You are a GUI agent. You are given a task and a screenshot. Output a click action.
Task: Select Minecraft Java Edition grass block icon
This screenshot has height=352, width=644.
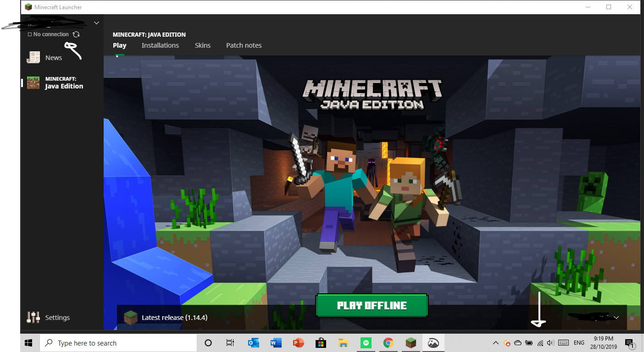33,82
